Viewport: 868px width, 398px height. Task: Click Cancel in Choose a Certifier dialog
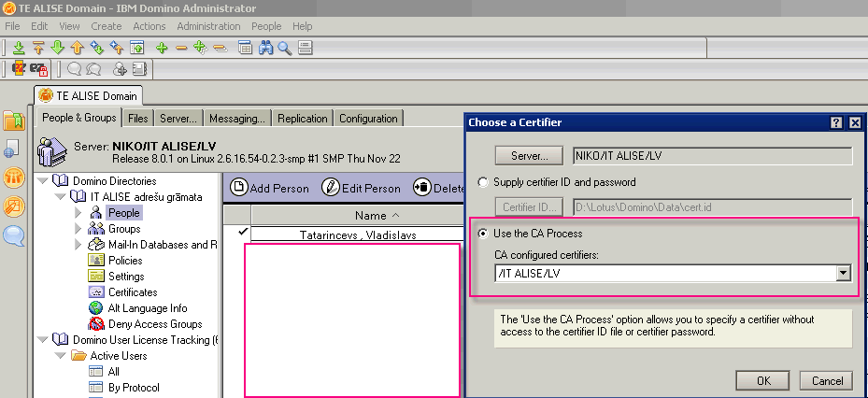827,380
